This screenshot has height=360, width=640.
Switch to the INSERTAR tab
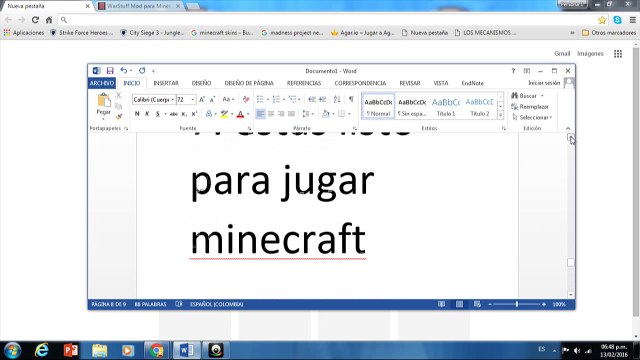click(x=166, y=83)
